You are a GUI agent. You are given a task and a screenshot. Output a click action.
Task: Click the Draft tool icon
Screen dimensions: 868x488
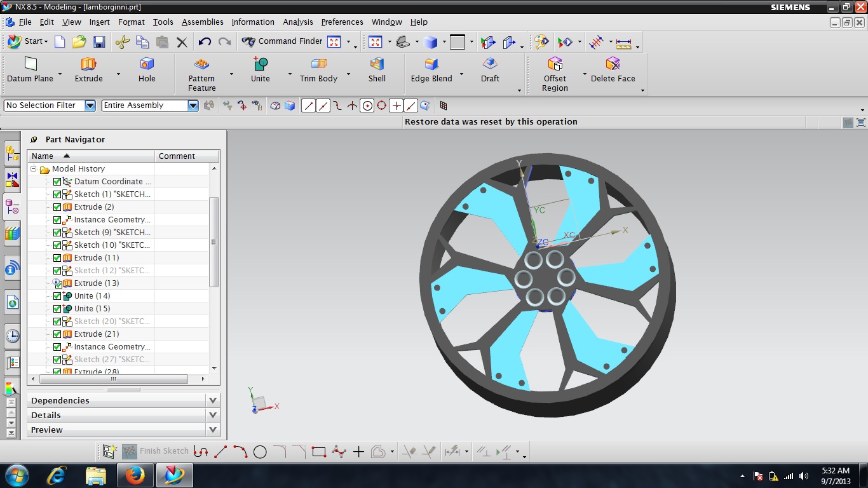pos(490,64)
